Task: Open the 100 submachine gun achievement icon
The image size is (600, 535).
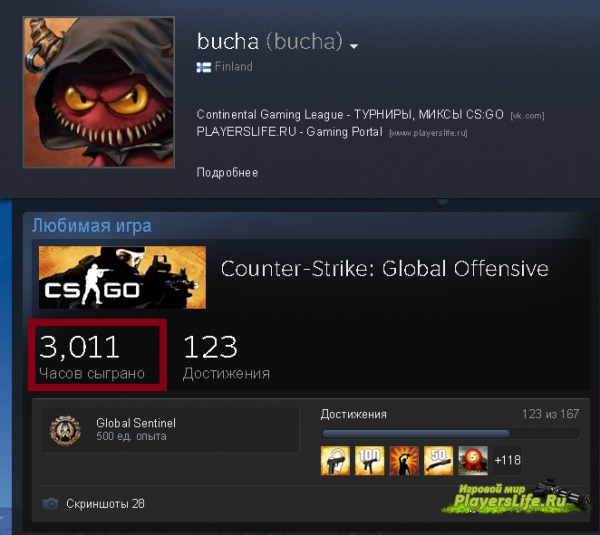Action: point(370,460)
